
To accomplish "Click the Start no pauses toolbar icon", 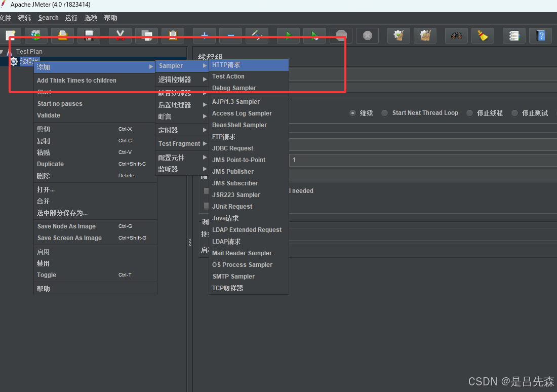I will point(315,35).
